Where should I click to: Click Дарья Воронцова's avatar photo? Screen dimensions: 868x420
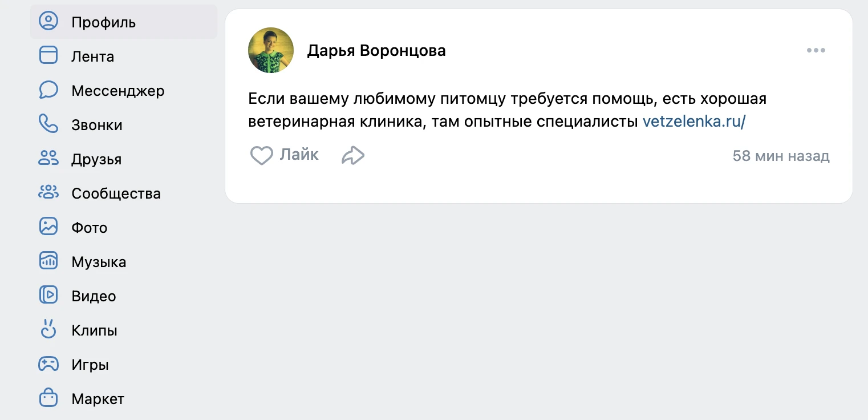(x=271, y=50)
